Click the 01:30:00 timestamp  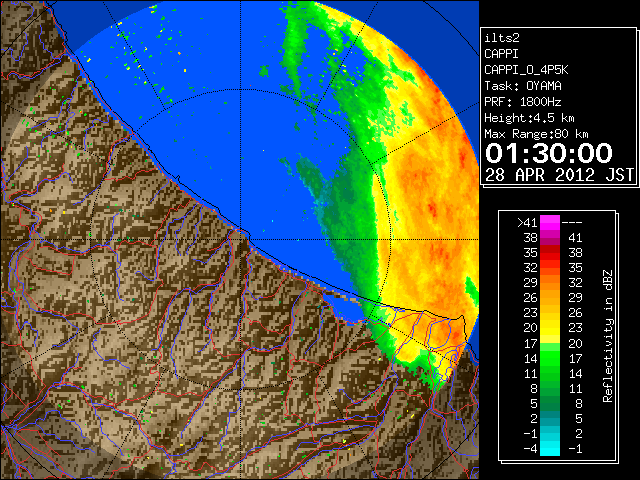pos(549,153)
